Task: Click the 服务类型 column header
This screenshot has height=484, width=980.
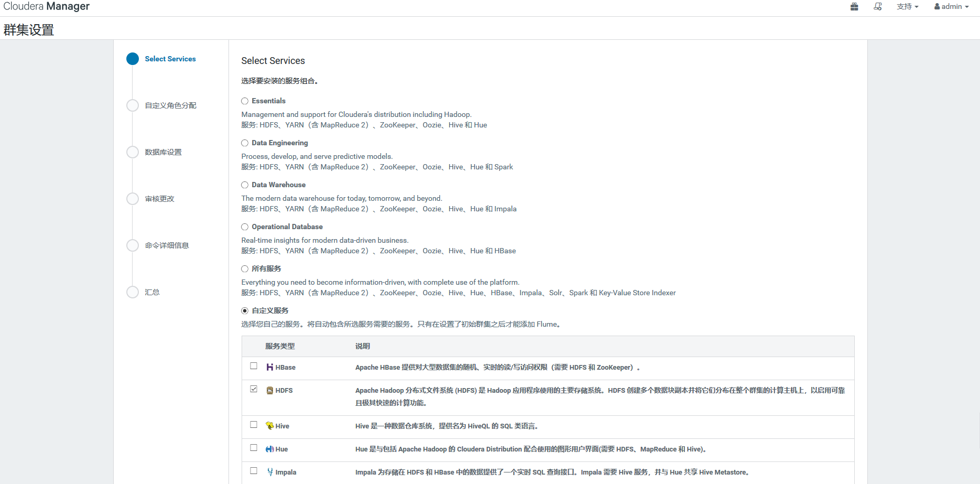Action: click(x=280, y=346)
